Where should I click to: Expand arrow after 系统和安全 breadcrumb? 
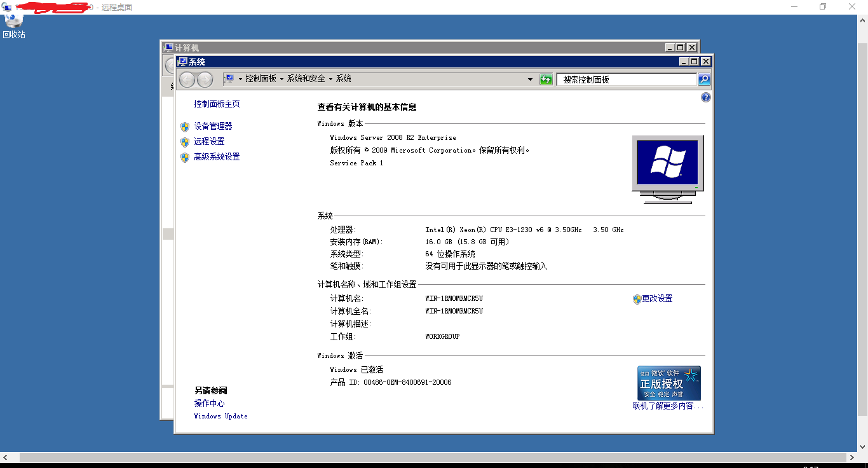point(330,79)
